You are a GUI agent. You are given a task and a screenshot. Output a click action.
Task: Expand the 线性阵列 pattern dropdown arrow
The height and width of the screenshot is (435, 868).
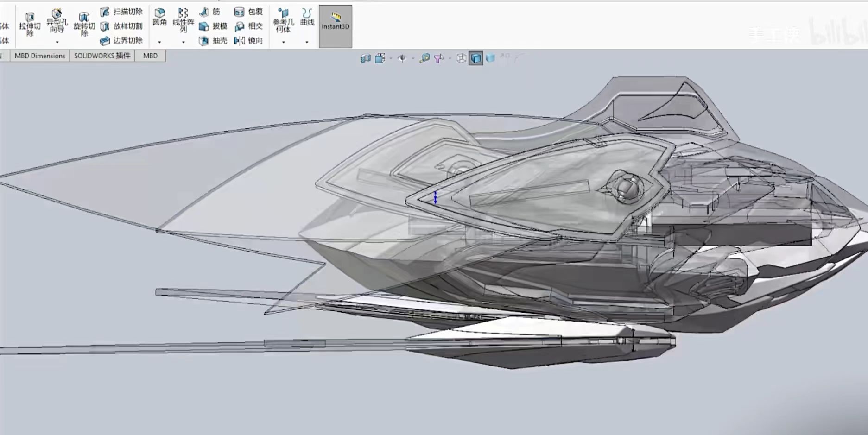coord(184,42)
